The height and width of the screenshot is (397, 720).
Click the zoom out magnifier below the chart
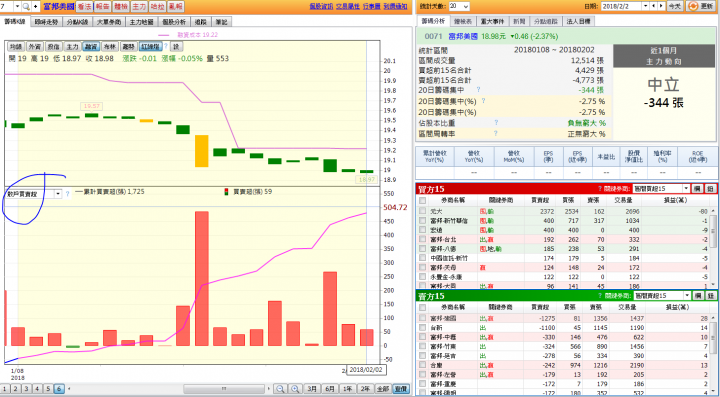pyautogui.click(x=280, y=389)
